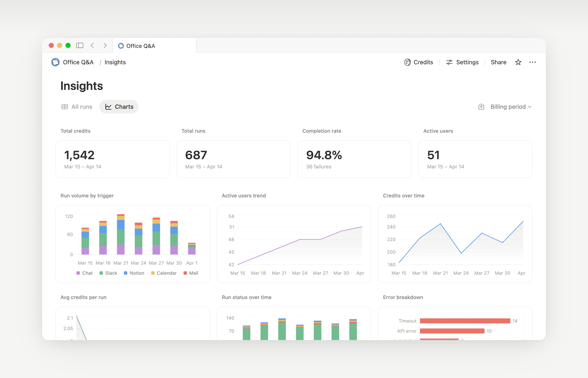Expand the Billing period dropdown
This screenshot has height=378, width=588.
point(511,107)
